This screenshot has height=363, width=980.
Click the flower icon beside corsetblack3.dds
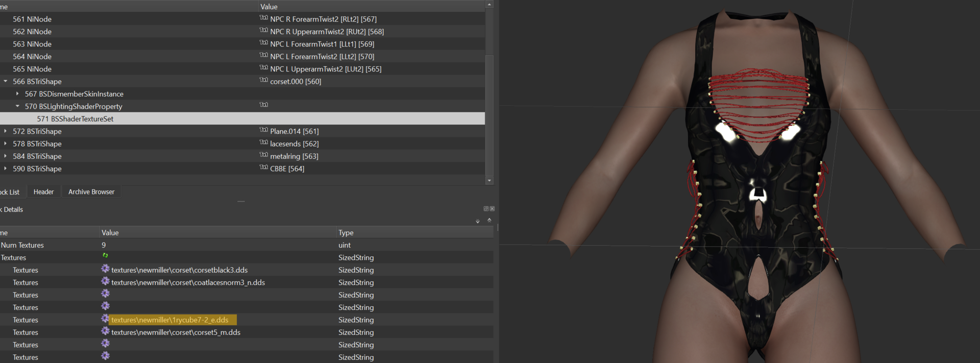[105, 269]
